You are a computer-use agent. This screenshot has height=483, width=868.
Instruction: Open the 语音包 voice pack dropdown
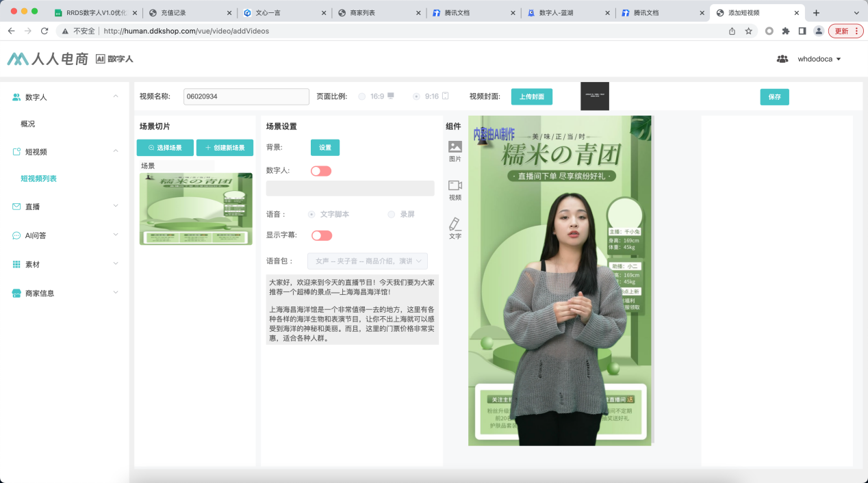[x=368, y=261]
